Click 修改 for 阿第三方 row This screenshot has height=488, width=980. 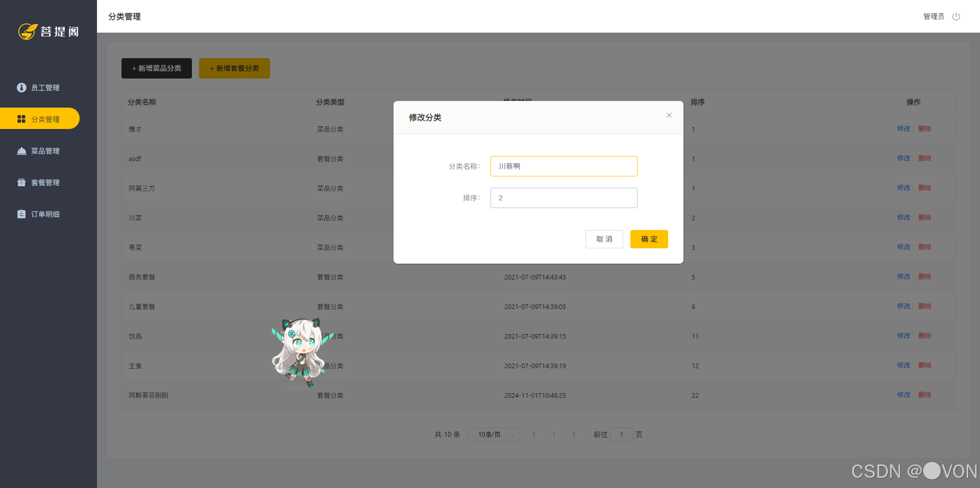tap(903, 188)
